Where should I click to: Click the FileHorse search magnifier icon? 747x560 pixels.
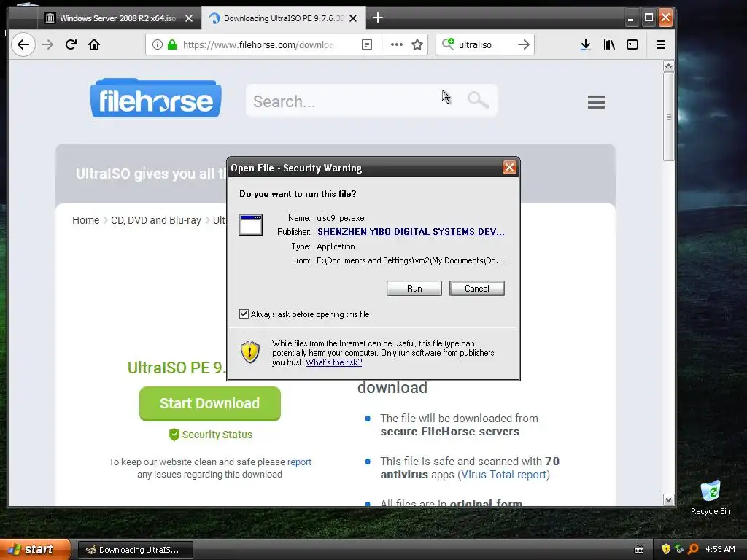[x=478, y=100]
